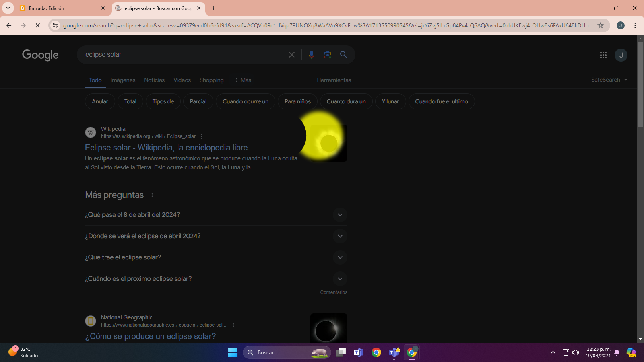
Task: Open the Google account avatar J
Action: click(621, 55)
